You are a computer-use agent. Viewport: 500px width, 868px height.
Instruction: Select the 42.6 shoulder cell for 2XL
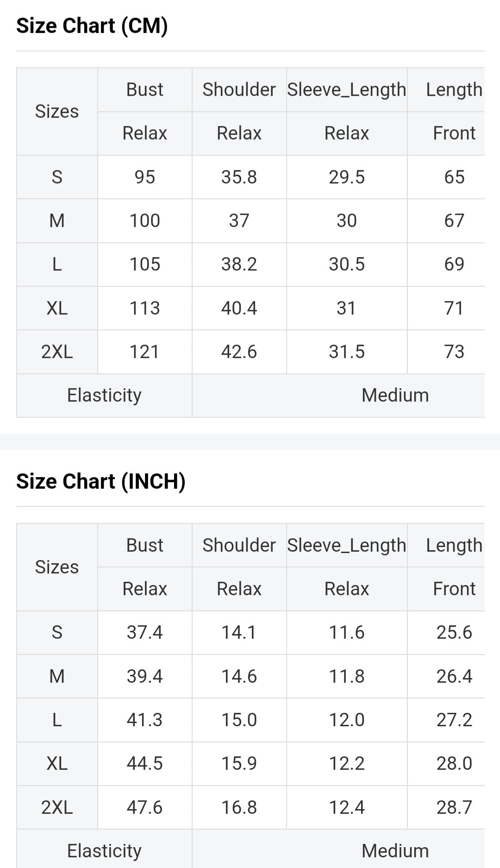239,352
